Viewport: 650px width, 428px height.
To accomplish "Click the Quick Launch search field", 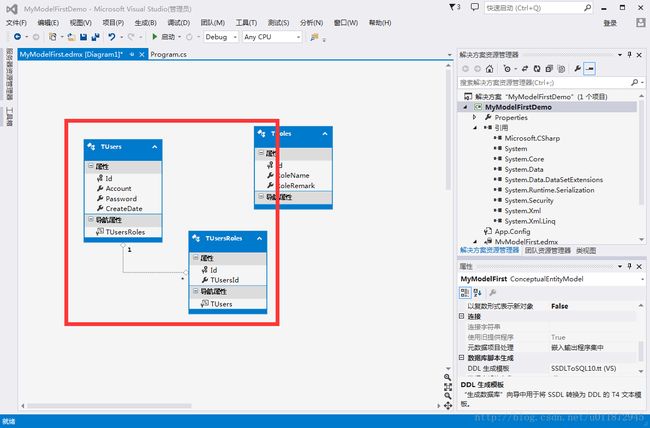I will (x=538, y=8).
